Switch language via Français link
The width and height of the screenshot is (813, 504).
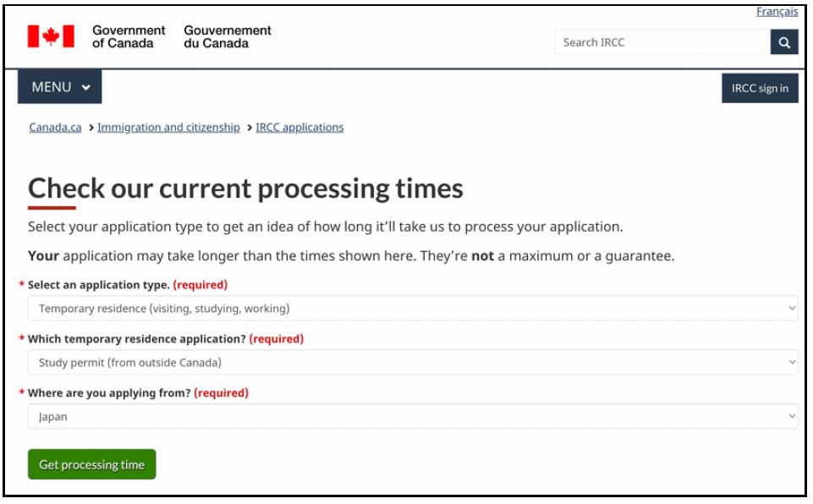[x=777, y=12]
